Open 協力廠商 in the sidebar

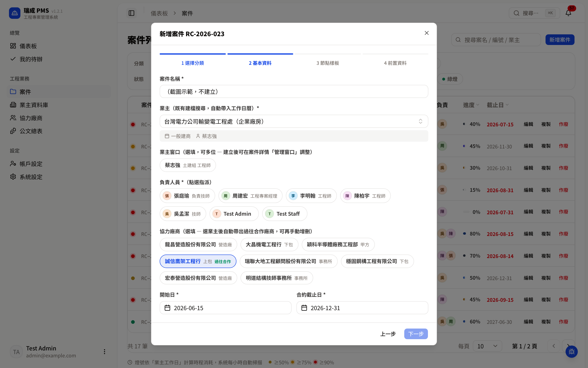click(x=59, y=118)
